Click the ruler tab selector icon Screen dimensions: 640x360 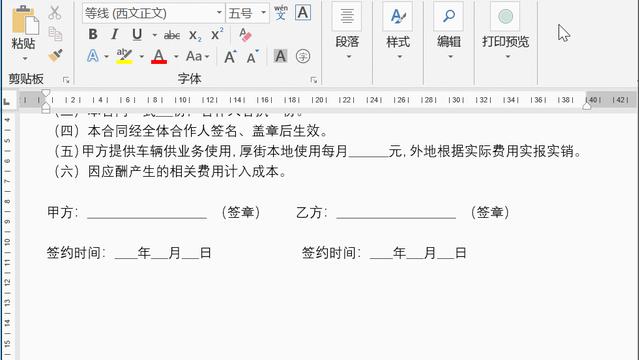point(7,101)
